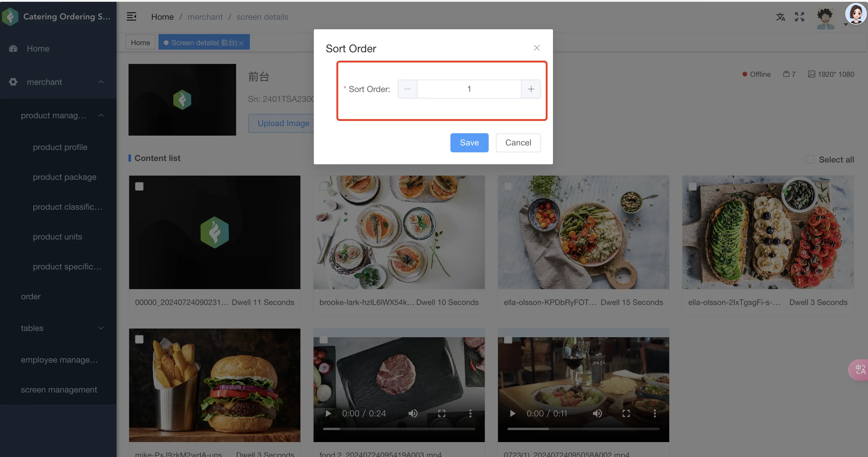Expand the tables submenu chevron
Image resolution: width=868 pixels, height=457 pixels.
(101, 328)
